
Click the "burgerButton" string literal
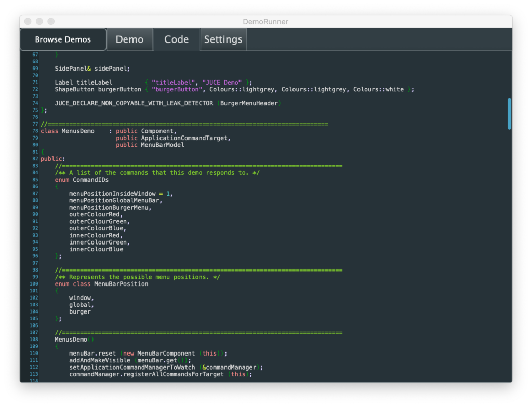(x=176, y=89)
